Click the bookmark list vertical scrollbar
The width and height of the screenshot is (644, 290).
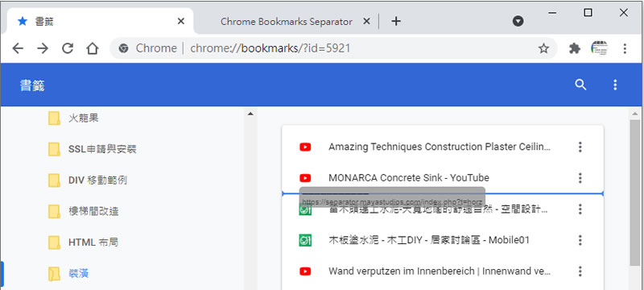tap(635, 193)
